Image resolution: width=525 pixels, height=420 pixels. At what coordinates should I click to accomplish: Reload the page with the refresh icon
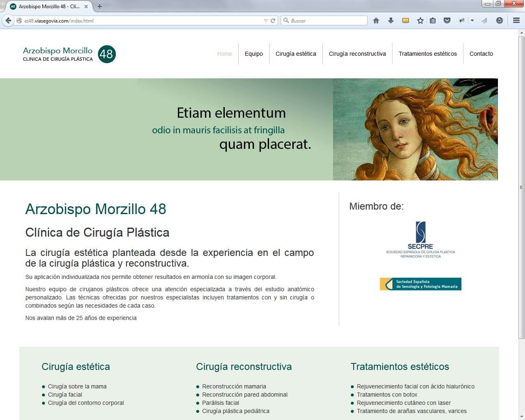click(x=273, y=21)
